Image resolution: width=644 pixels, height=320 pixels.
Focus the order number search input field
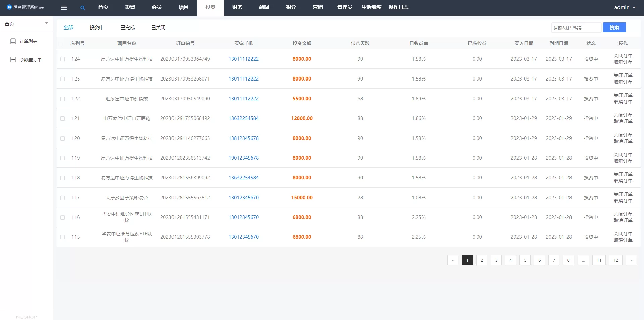point(576,28)
